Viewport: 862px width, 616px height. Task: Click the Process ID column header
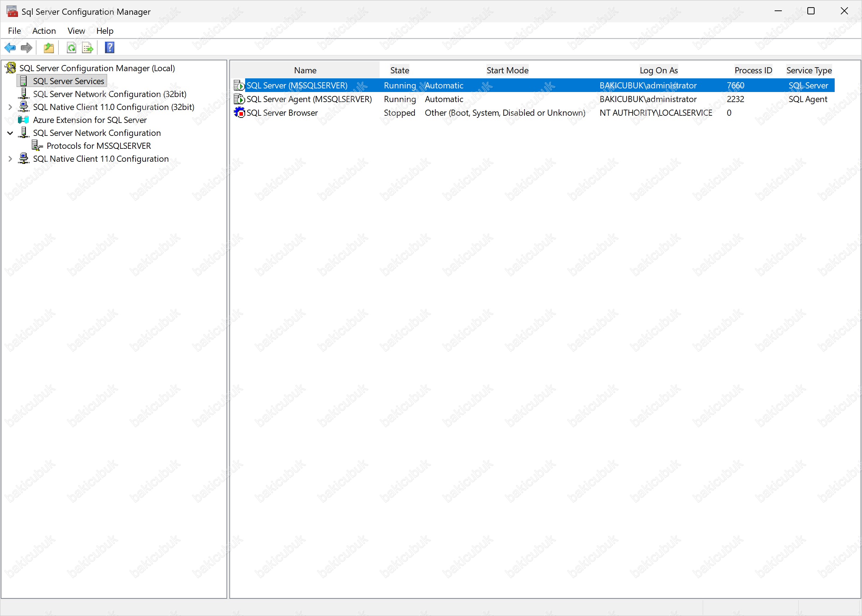click(753, 70)
